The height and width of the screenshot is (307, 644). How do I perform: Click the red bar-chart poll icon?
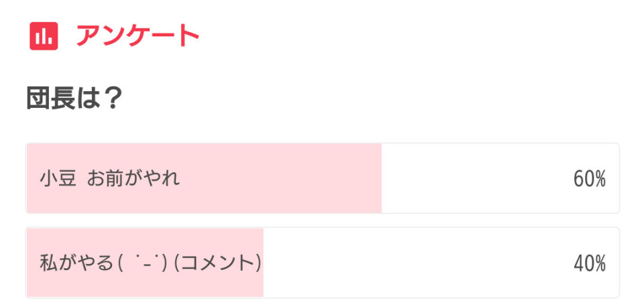[x=44, y=36]
